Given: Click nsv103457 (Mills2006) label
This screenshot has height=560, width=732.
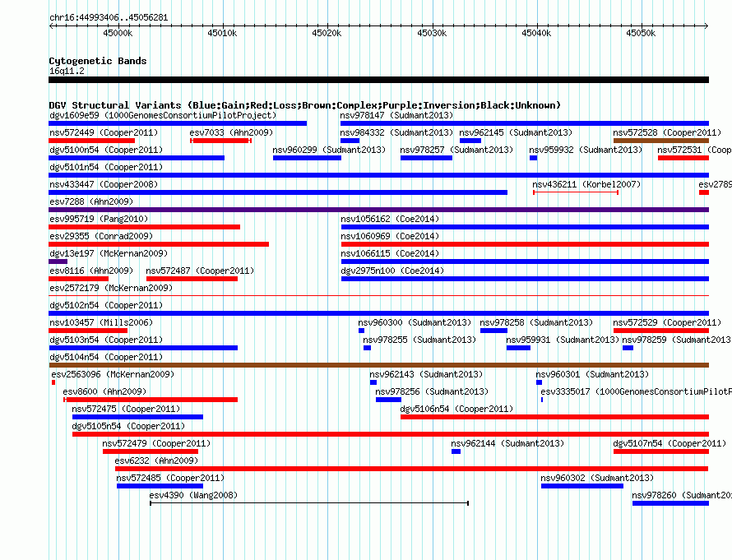Looking at the screenshot, I should tap(101, 322).
